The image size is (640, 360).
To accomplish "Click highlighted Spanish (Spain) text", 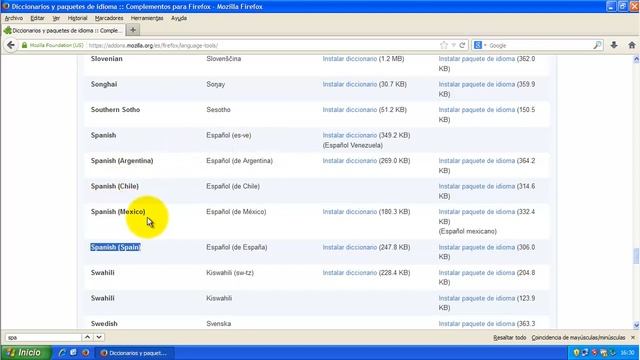I will coord(116,247).
